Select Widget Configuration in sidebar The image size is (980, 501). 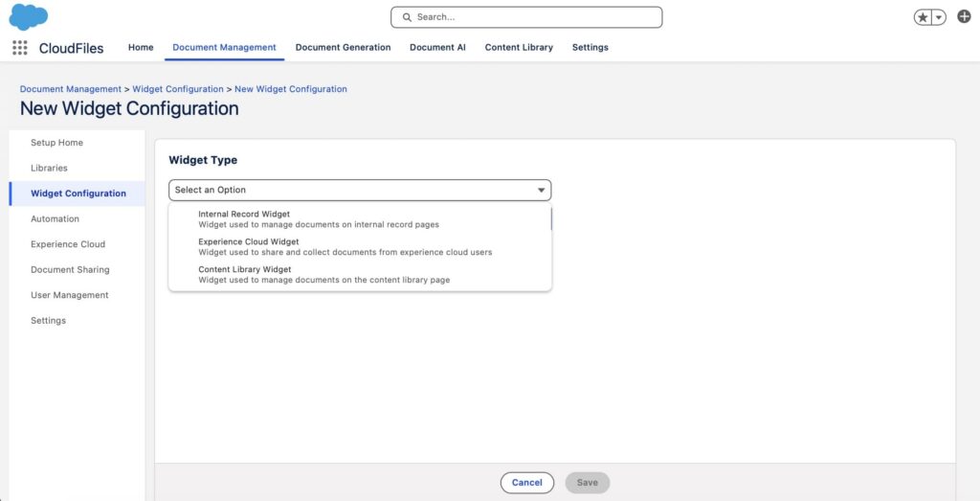[x=77, y=194]
